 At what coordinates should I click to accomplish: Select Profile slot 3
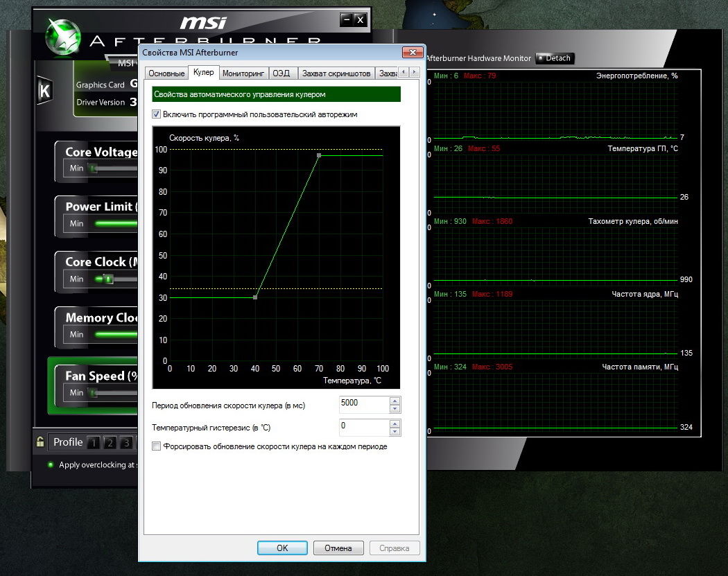click(125, 442)
